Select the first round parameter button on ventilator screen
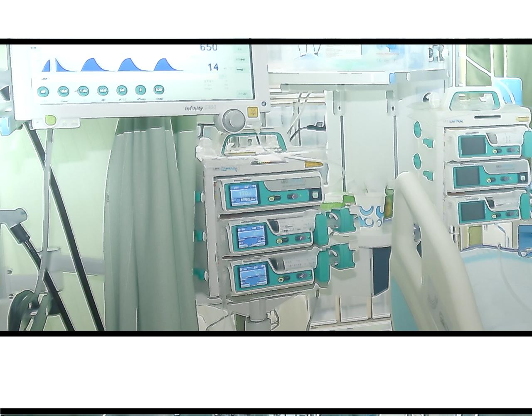 [43, 92]
